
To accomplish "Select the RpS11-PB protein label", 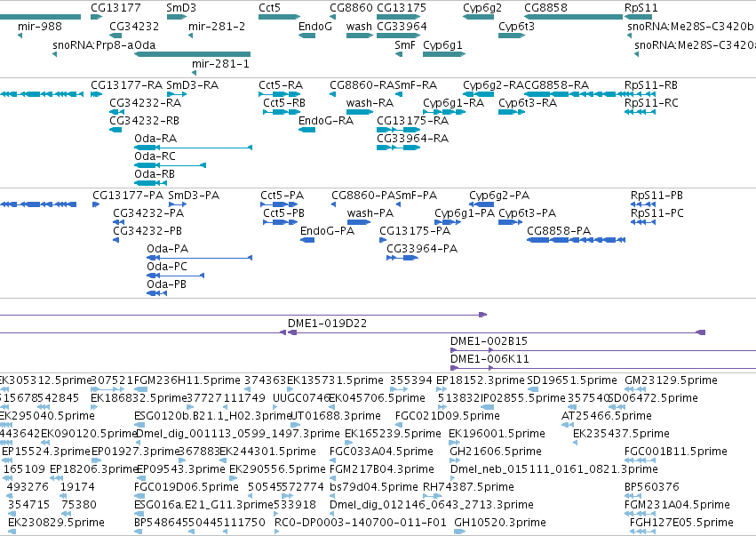I will click(x=657, y=196).
